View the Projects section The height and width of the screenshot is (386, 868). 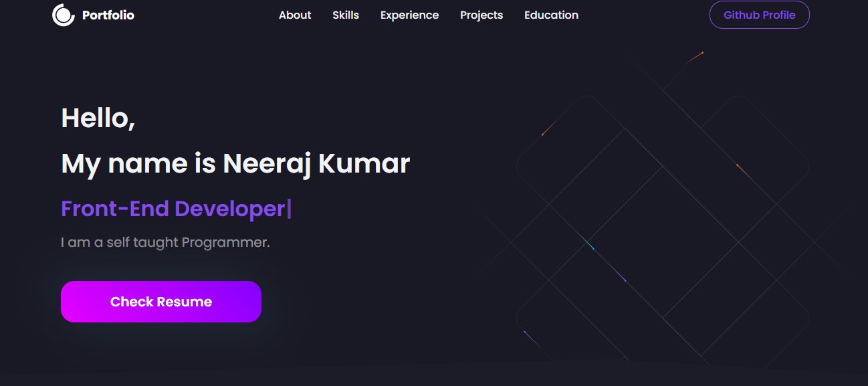481,15
